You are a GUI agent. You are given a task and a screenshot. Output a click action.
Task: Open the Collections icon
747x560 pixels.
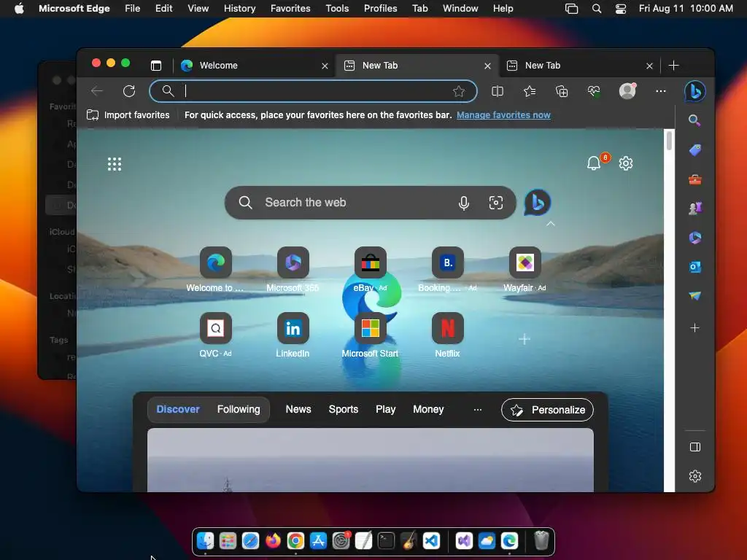[x=562, y=91]
